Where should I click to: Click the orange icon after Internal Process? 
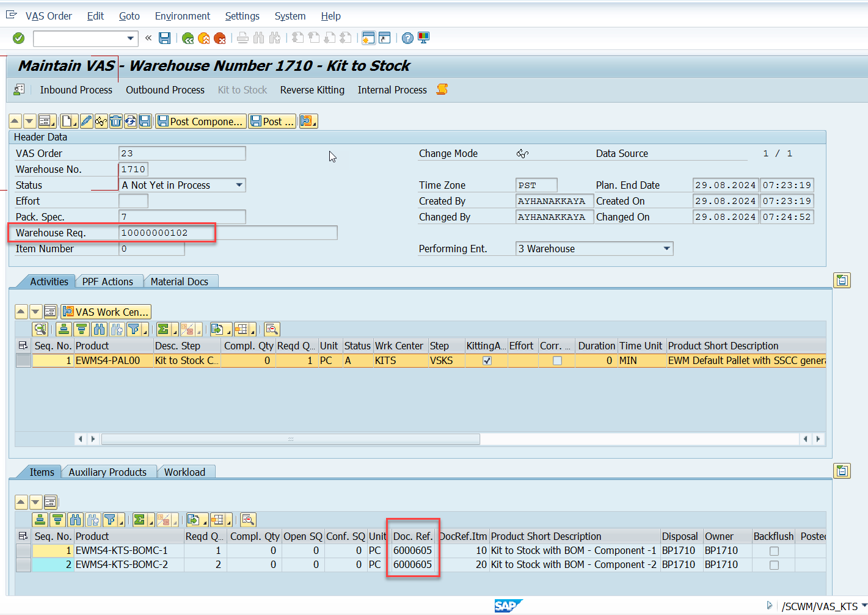click(x=442, y=90)
